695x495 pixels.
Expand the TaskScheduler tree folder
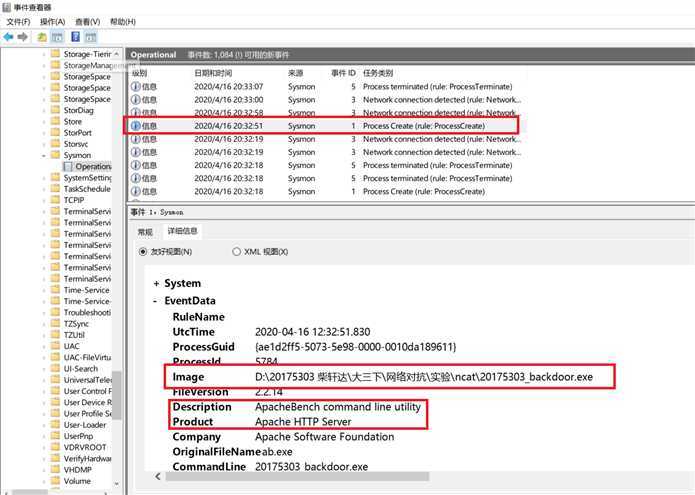(x=44, y=189)
